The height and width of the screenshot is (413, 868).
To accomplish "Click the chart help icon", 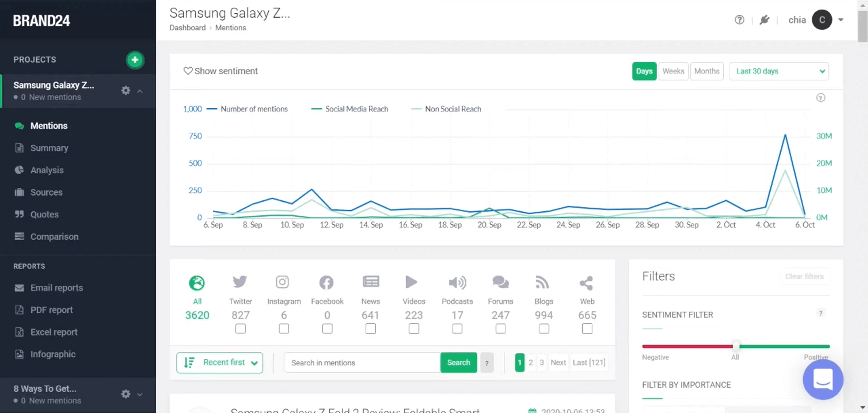I will (x=821, y=98).
